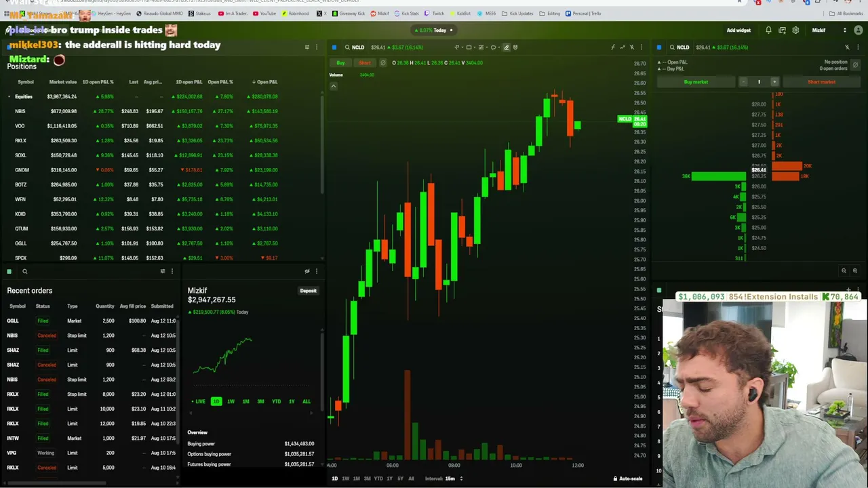Image resolution: width=868 pixels, height=488 pixels.
Task: Select 3M range below main chart
Action: click(x=367, y=479)
